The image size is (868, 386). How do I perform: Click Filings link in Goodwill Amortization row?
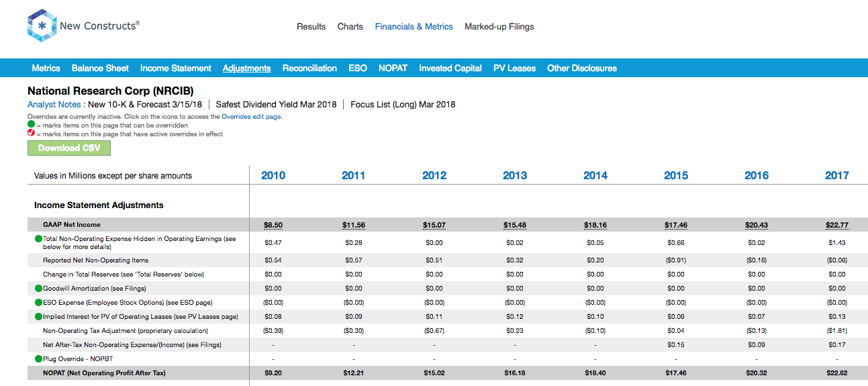[x=135, y=288]
